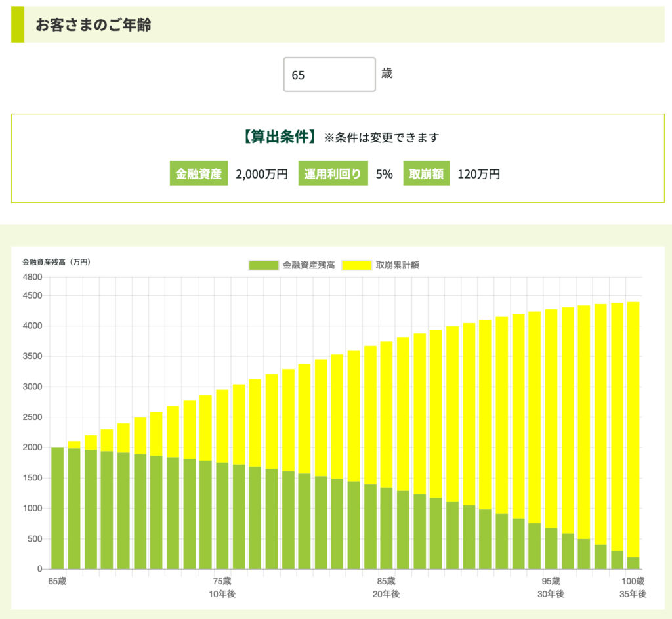
Task: Click the green bar segment at 85歳
Action: click(x=387, y=528)
